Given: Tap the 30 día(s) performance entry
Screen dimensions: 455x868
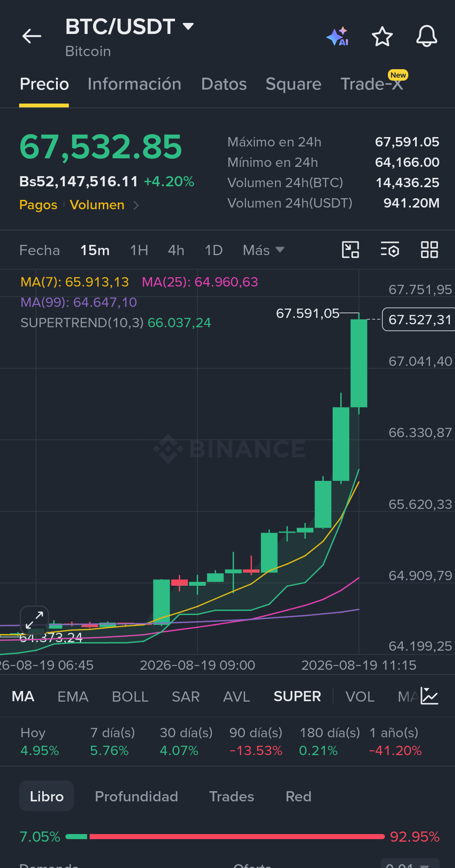Looking at the screenshot, I should click(186, 742).
